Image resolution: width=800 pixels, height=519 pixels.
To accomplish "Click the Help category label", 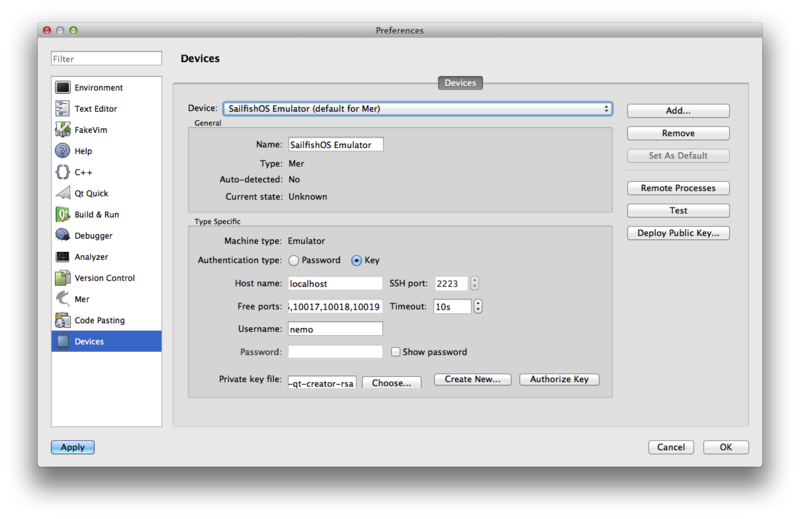I will pyautogui.click(x=83, y=151).
